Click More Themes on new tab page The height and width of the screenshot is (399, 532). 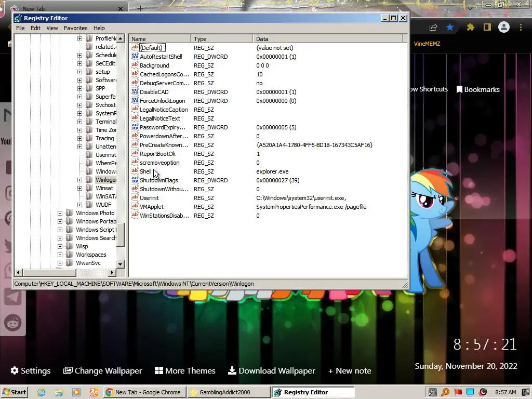click(185, 370)
